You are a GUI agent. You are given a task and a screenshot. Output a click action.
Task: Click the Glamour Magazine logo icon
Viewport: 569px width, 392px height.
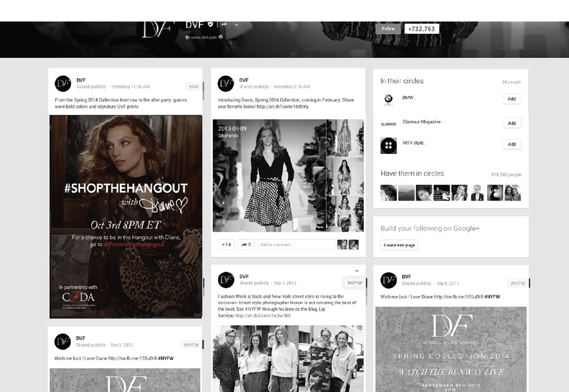pyautogui.click(x=388, y=122)
